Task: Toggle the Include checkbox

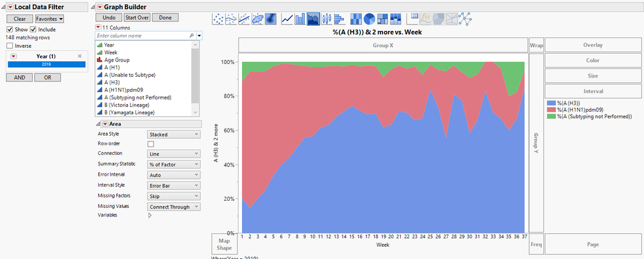Action: 34,30
